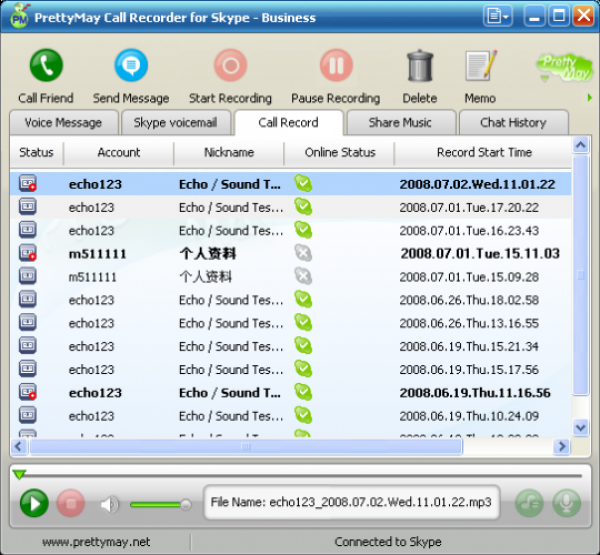Select record dated 2008.07.01.Tue.16.23.43

(290, 230)
